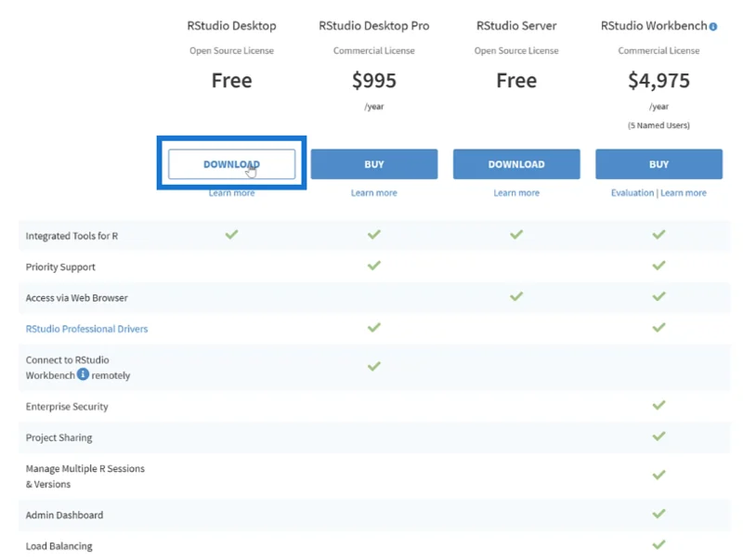Click Professional Drivers checkmark under Desktop Pro
Image resolution: width=743 pixels, height=560 pixels.
click(x=374, y=328)
